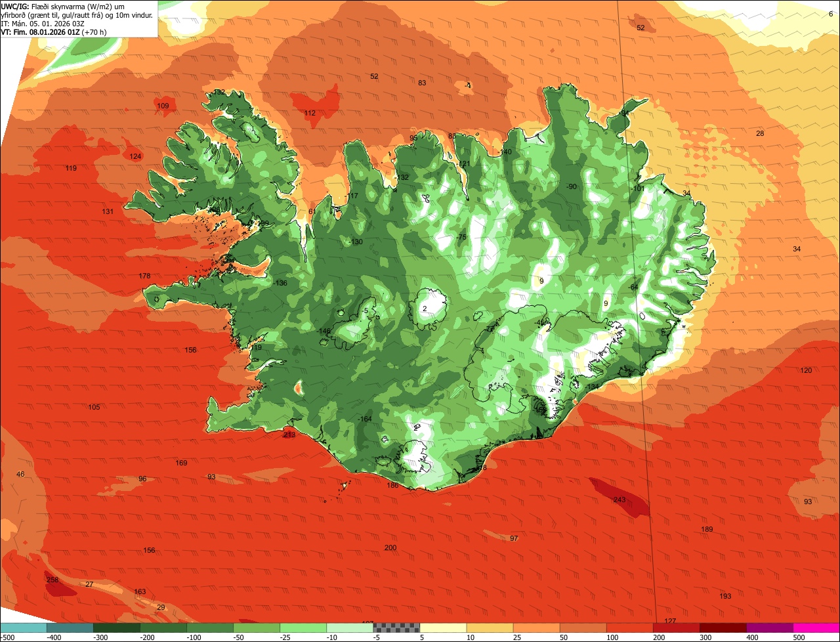The height and width of the screenshot is (642, 840).
Task: Click the flux value 119 over the western sea
Action: pyautogui.click(x=71, y=168)
